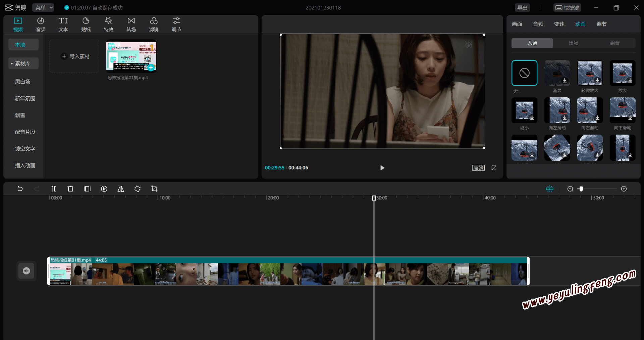Switch to the 变速 speed tab

(559, 24)
